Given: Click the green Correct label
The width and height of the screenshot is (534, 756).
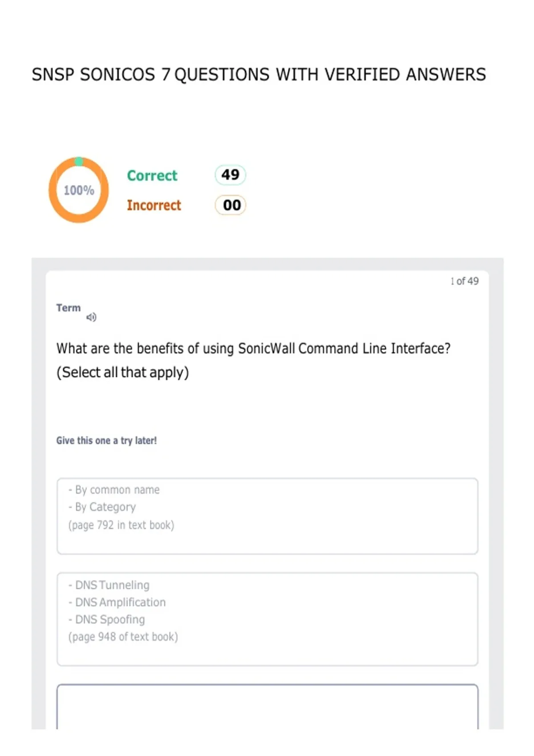Looking at the screenshot, I should coord(152,176).
